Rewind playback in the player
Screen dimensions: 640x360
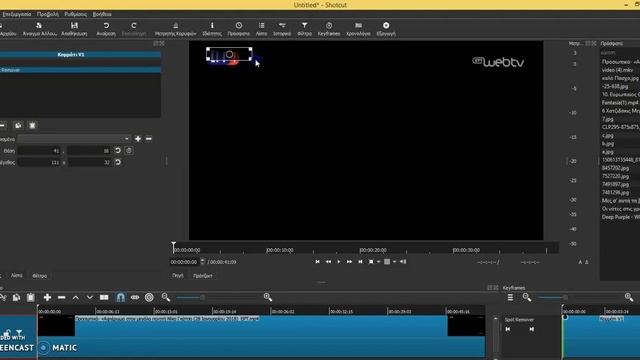pos(328,262)
